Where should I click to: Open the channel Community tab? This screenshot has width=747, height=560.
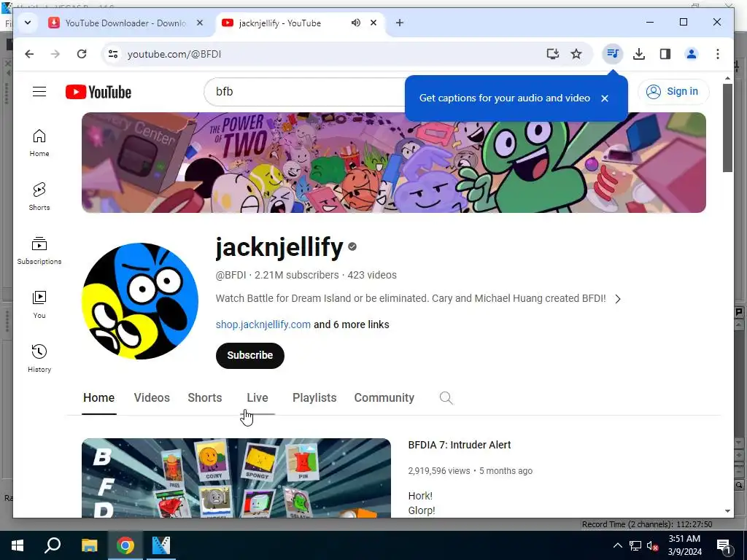384,397
